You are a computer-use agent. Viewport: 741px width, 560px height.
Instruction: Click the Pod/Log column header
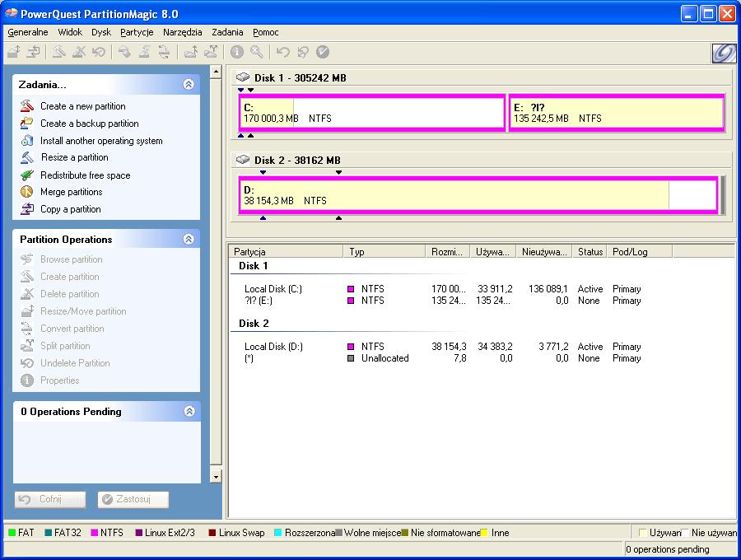[x=640, y=251]
